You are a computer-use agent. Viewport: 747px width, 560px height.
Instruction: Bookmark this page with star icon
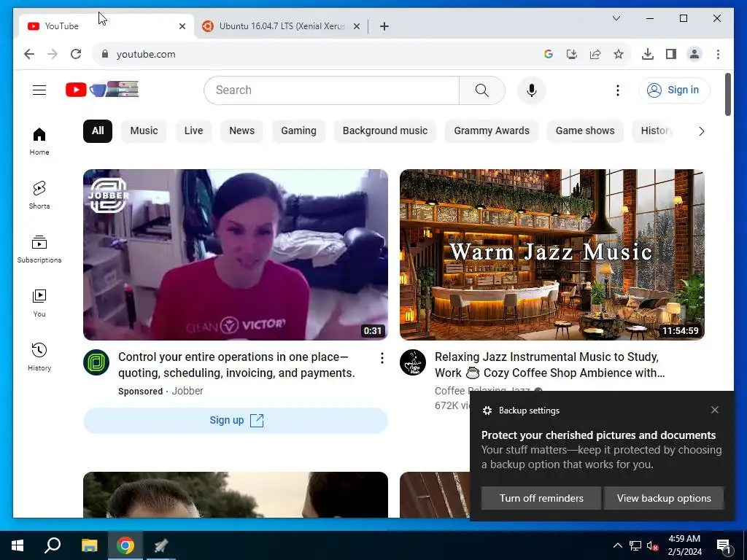(x=619, y=54)
